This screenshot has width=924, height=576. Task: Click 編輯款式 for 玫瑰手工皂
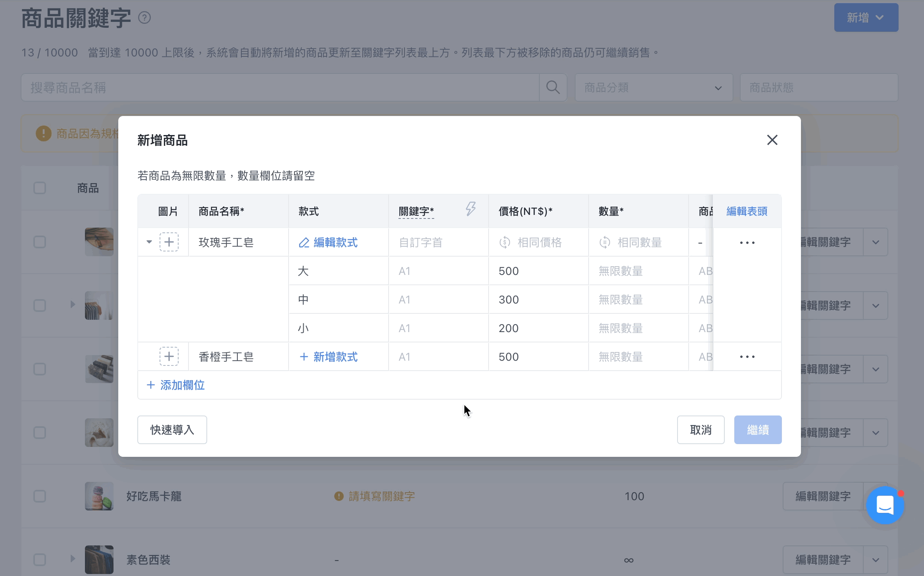[328, 242]
